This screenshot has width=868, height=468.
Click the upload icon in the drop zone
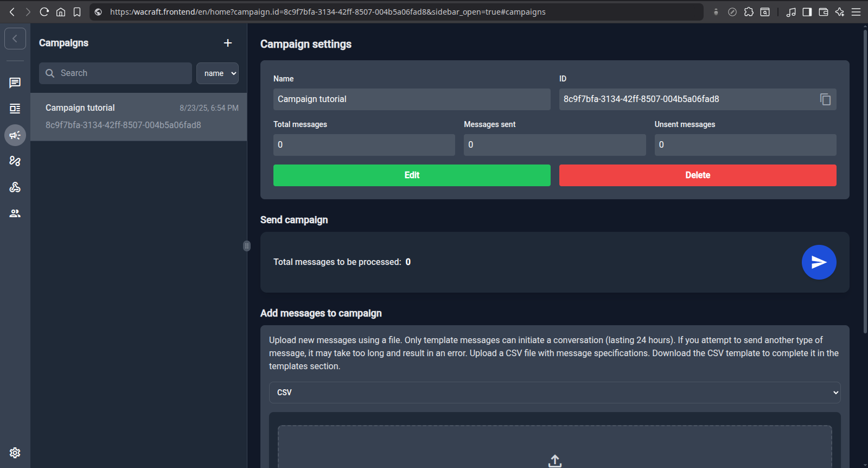(554, 461)
